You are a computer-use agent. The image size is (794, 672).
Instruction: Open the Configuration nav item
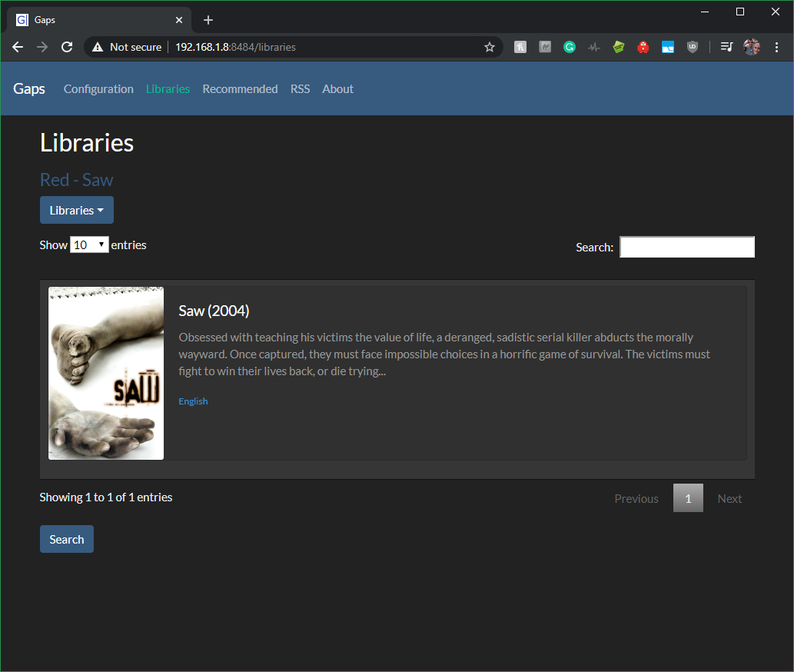98,88
